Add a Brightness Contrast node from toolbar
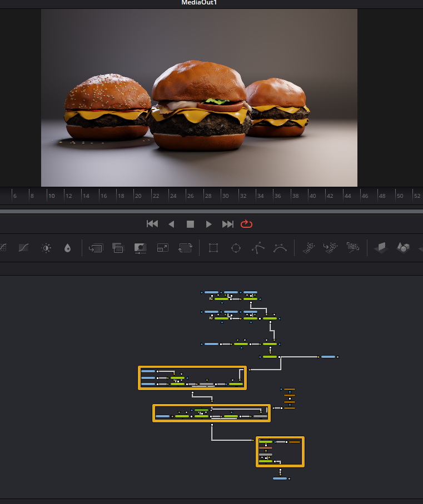Viewport: 423px width, 504px height. (x=46, y=248)
